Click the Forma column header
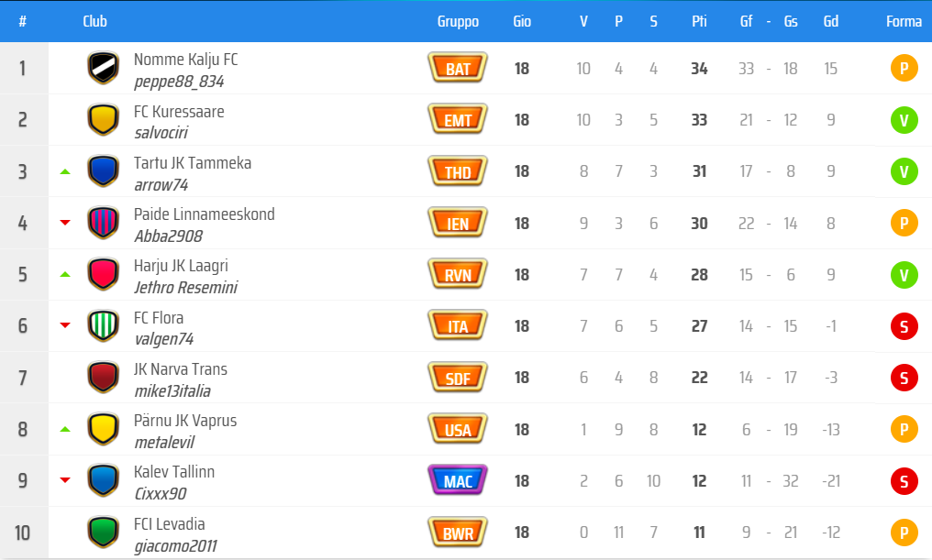This screenshot has height=560, width=932. pos(904,21)
